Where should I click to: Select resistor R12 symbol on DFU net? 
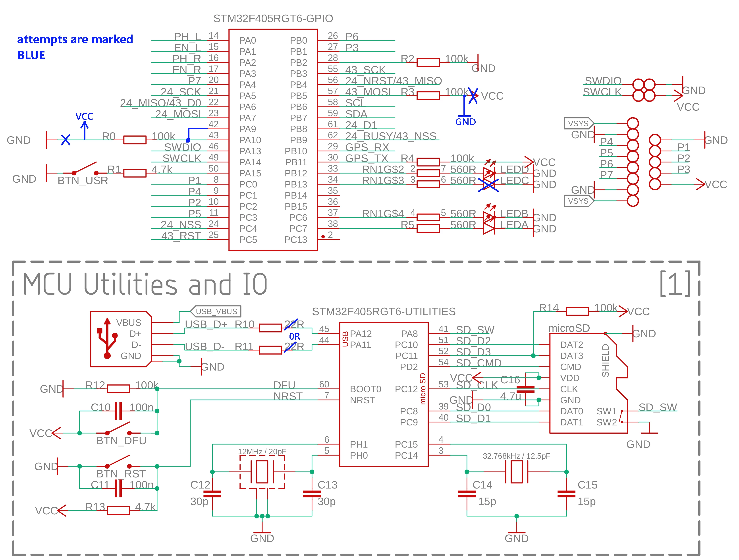[x=118, y=389]
